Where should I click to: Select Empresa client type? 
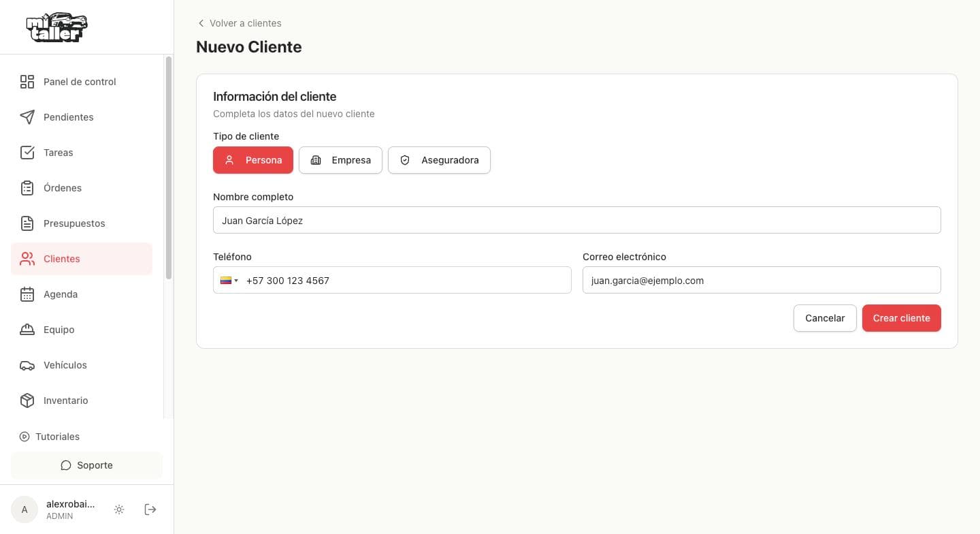click(340, 160)
